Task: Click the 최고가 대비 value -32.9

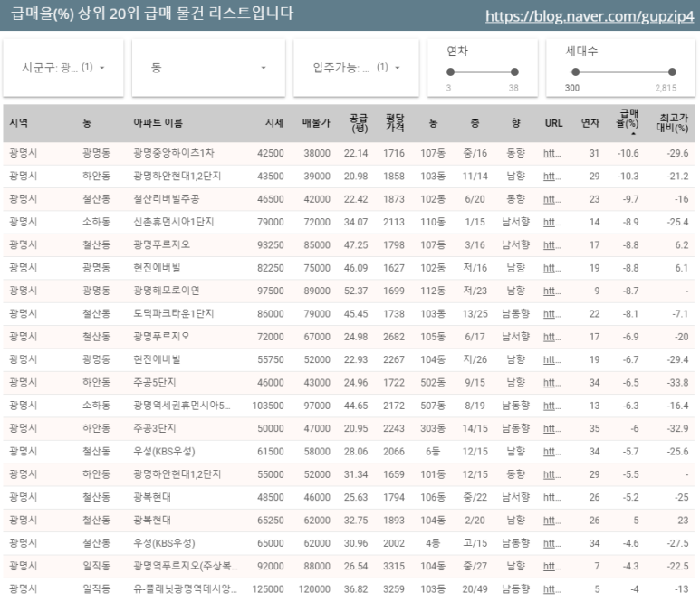Action: point(677,428)
